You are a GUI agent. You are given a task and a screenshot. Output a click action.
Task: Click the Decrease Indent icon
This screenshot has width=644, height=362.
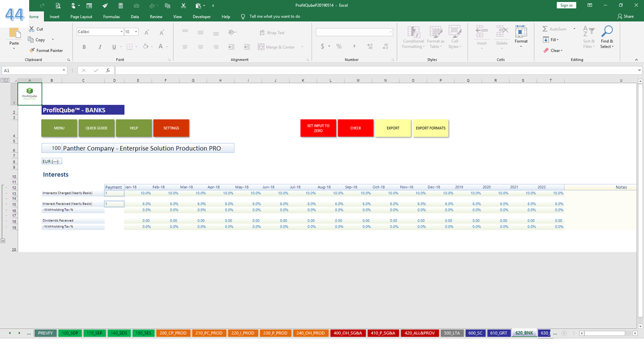(x=232, y=47)
